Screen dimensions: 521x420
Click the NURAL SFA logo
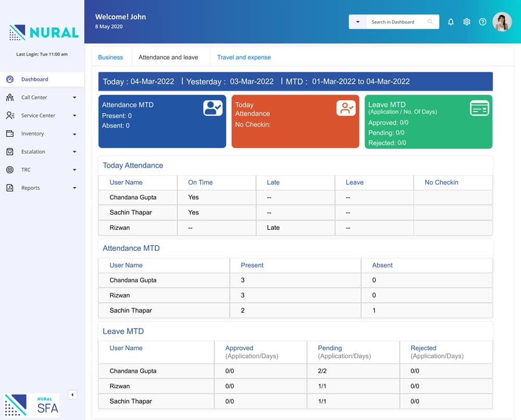(x=31, y=404)
